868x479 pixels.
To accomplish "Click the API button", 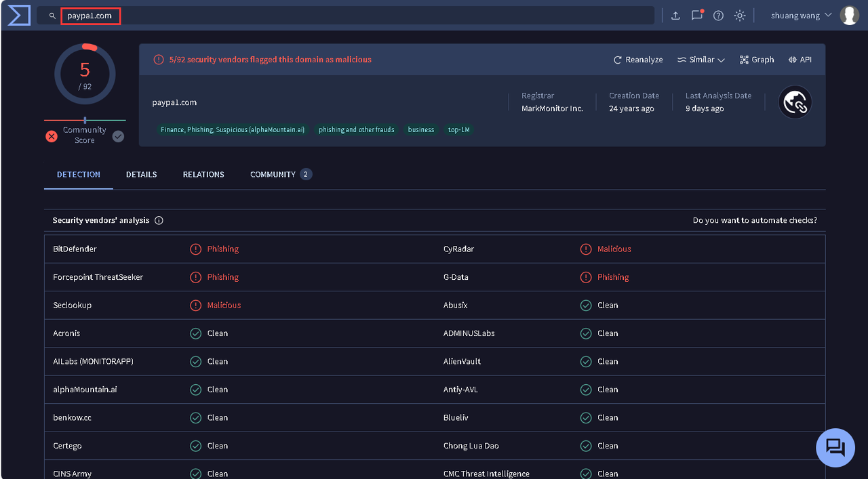I will pyautogui.click(x=800, y=60).
